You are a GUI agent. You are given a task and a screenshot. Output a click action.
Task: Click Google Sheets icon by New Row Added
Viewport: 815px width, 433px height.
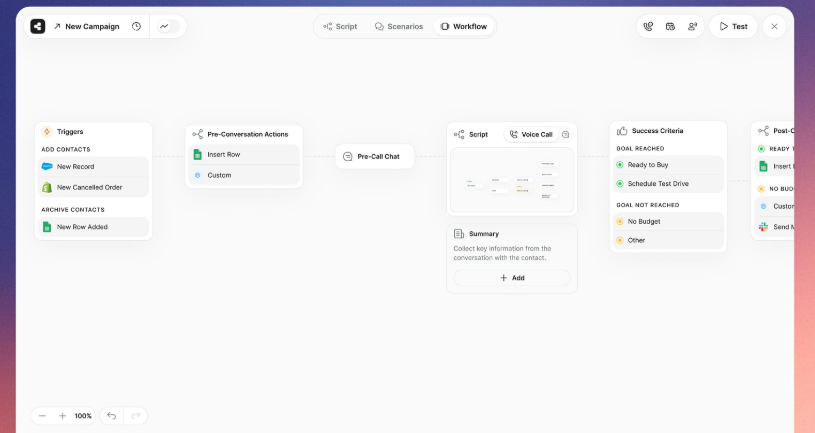47,227
